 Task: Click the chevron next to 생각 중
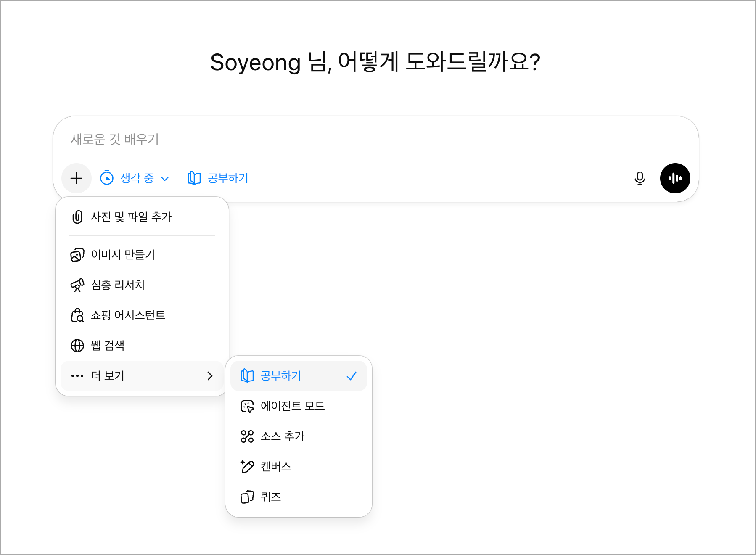click(165, 179)
